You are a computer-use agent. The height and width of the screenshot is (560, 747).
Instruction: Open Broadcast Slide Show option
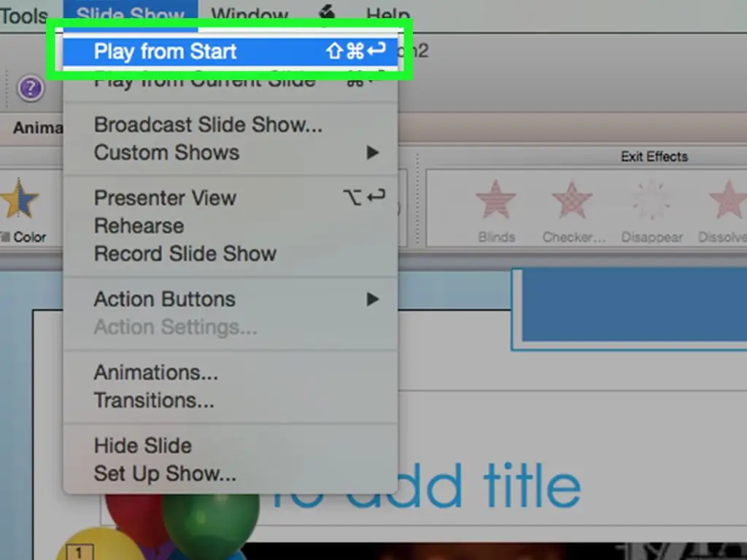point(231,125)
